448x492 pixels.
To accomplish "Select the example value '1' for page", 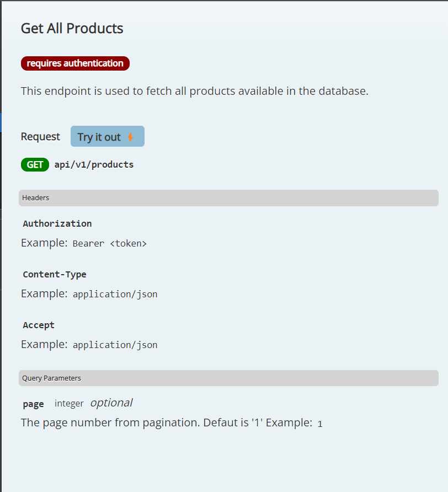I will coord(320,423).
